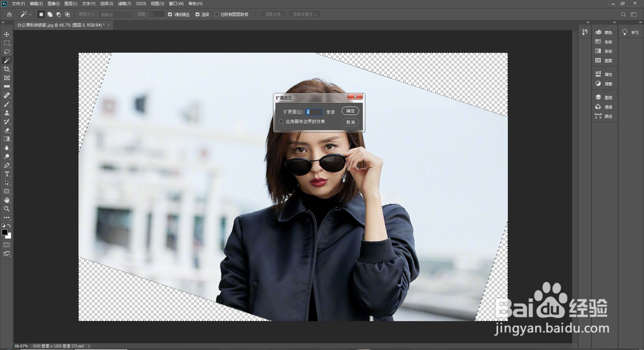This screenshot has height=350, width=644.
Task: Select the Healing Brush tool
Action: (7, 95)
